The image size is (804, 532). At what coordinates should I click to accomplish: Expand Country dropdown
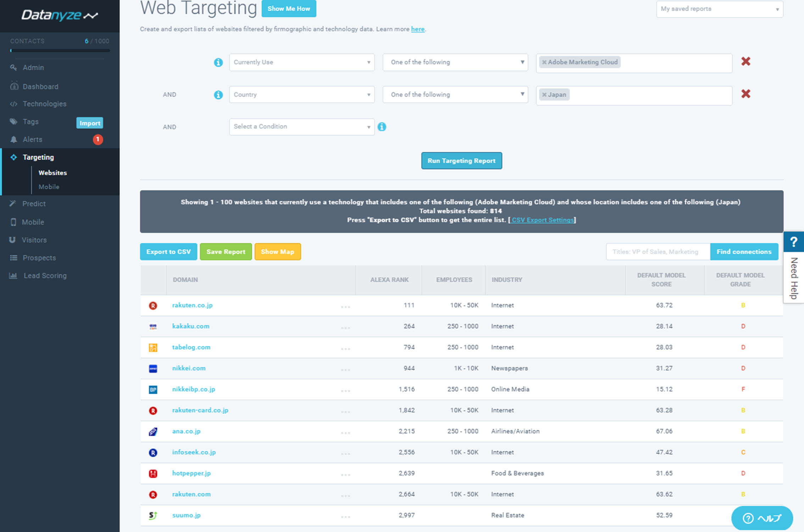click(x=302, y=95)
